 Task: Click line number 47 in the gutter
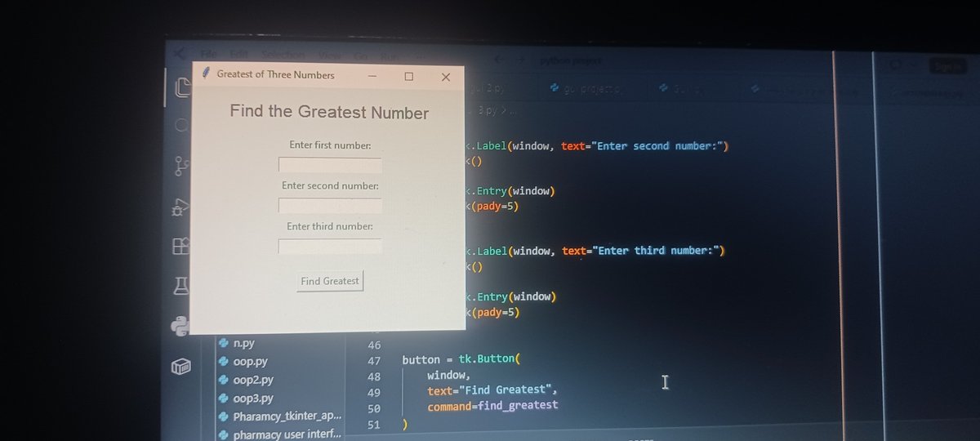click(x=374, y=361)
